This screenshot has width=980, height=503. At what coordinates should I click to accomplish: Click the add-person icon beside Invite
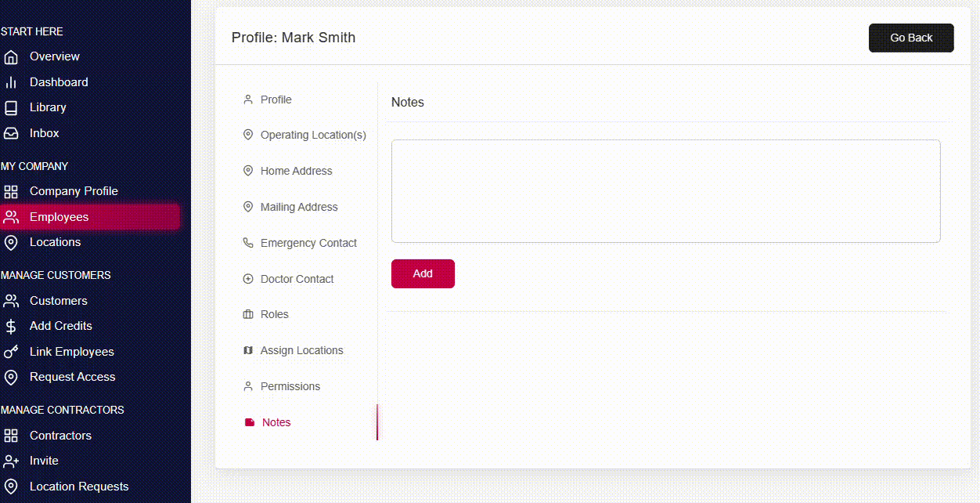click(11, 461)
